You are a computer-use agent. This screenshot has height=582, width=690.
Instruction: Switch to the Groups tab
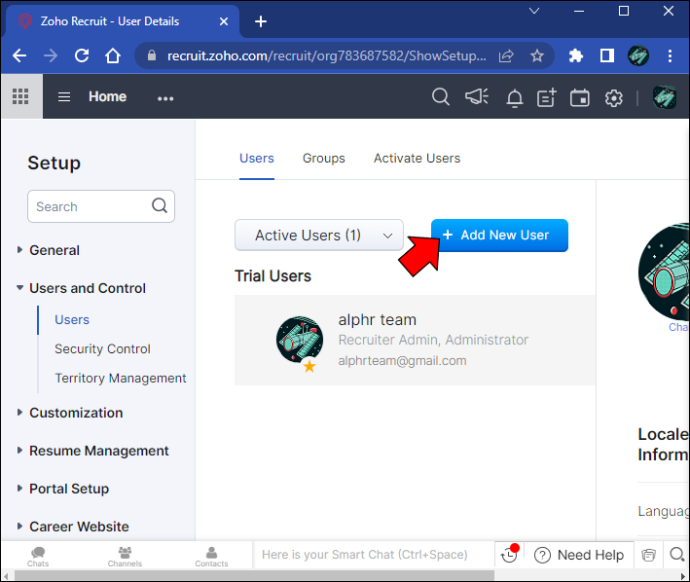(x=323, y=158)
